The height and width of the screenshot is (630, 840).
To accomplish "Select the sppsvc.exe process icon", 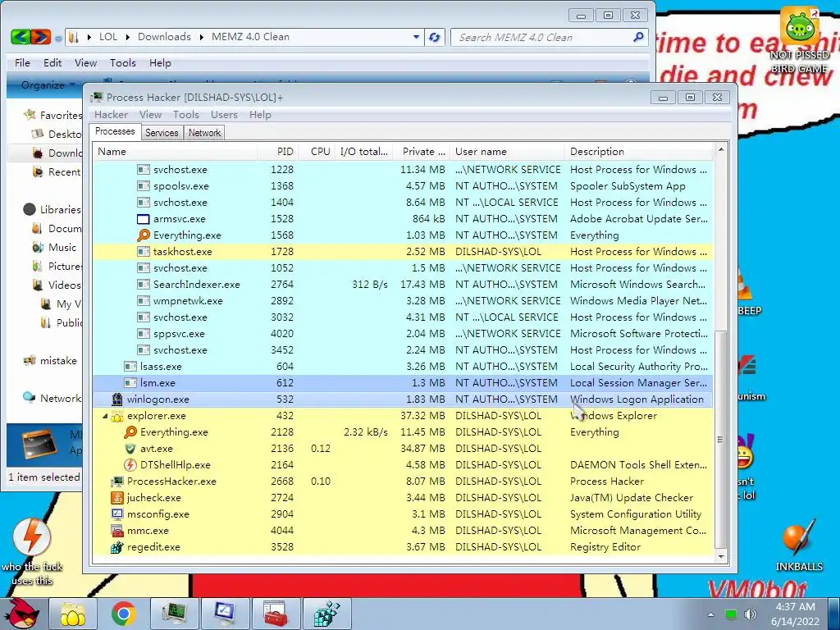I will [x=143, y=334].
